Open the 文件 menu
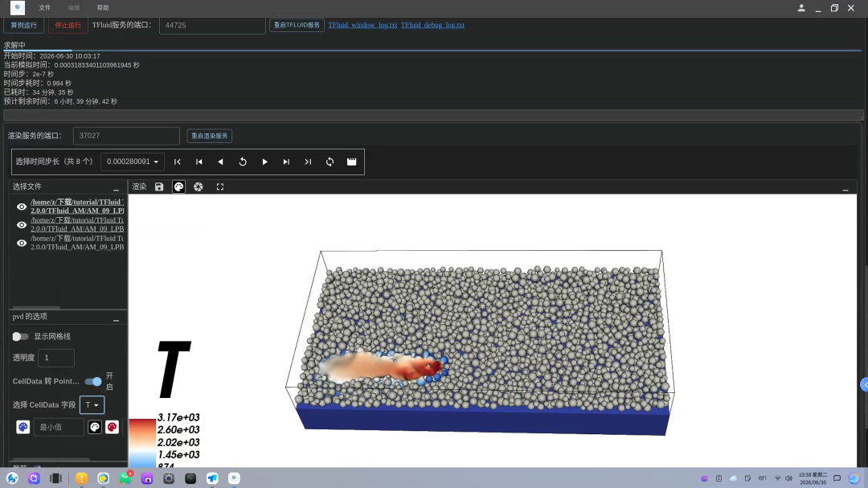 point(45,8)
